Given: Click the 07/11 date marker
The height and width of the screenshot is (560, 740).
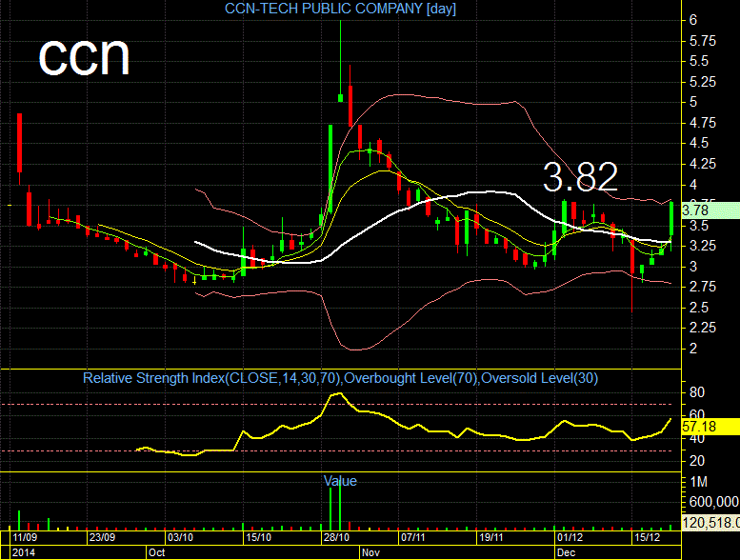Looking at the screenshot, I should pos(412,537).
